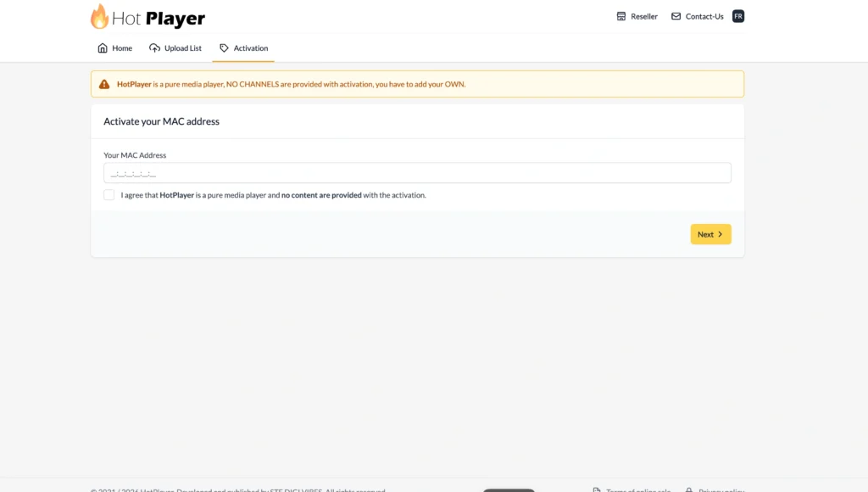Click the 'Activate your MAC address' heading
The height and width of the screenshot is (492, 868).
[162, 121]
